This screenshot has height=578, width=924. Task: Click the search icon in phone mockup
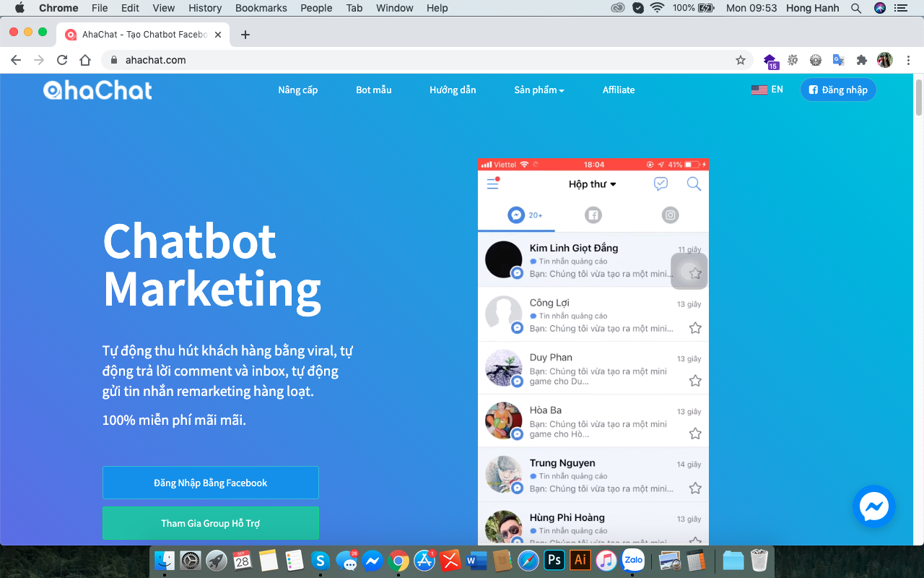click(x=694, y=184)
